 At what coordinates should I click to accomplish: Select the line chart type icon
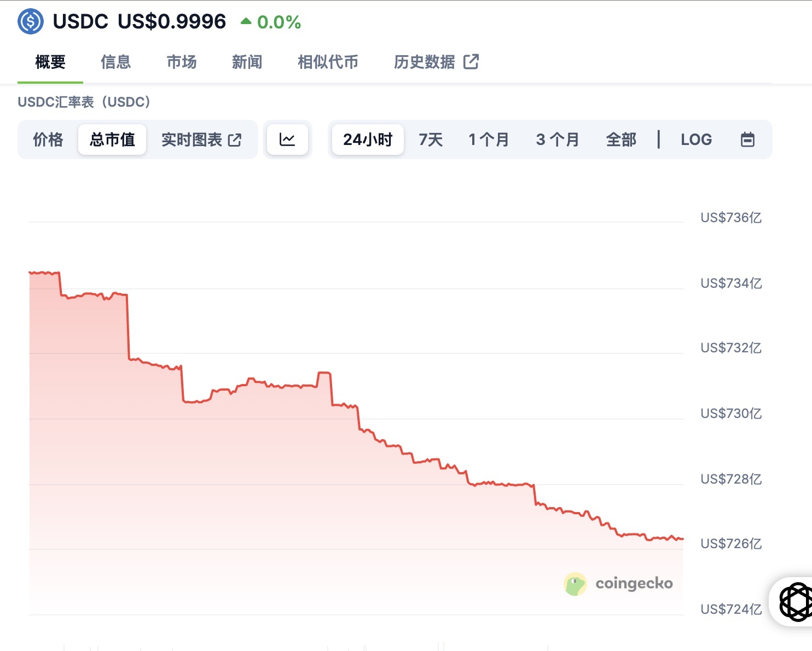pyautogui.click(x=287, y=139)
